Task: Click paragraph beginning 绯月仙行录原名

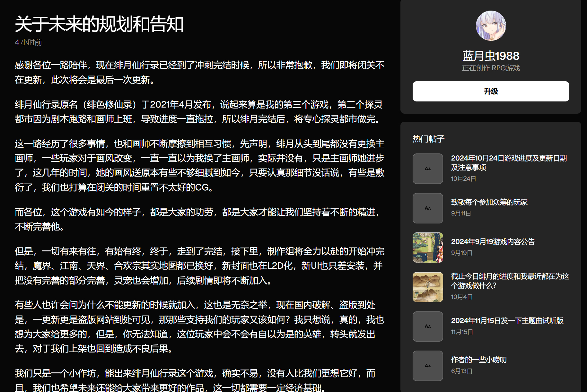Action: [199, 112]
